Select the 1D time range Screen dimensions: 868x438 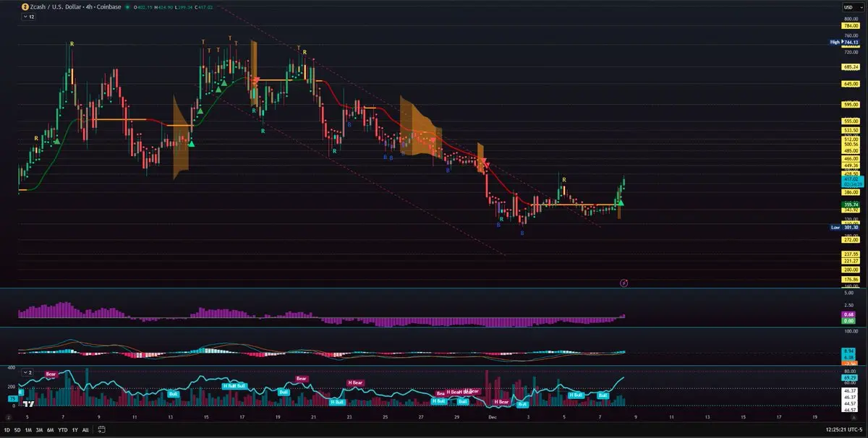[7, 430]
